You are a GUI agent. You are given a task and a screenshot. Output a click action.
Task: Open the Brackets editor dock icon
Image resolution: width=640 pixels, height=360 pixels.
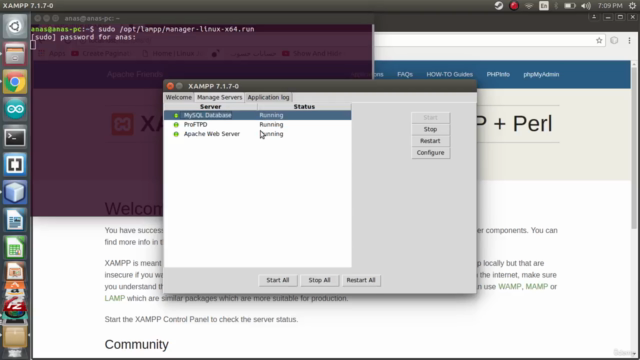pos(15,165)
